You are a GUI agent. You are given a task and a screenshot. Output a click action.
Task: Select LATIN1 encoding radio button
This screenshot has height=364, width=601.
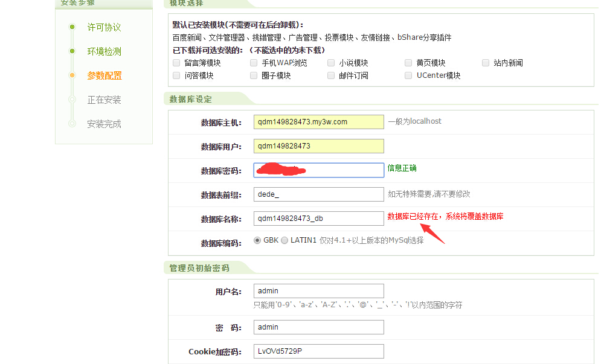tap(284, 240)
